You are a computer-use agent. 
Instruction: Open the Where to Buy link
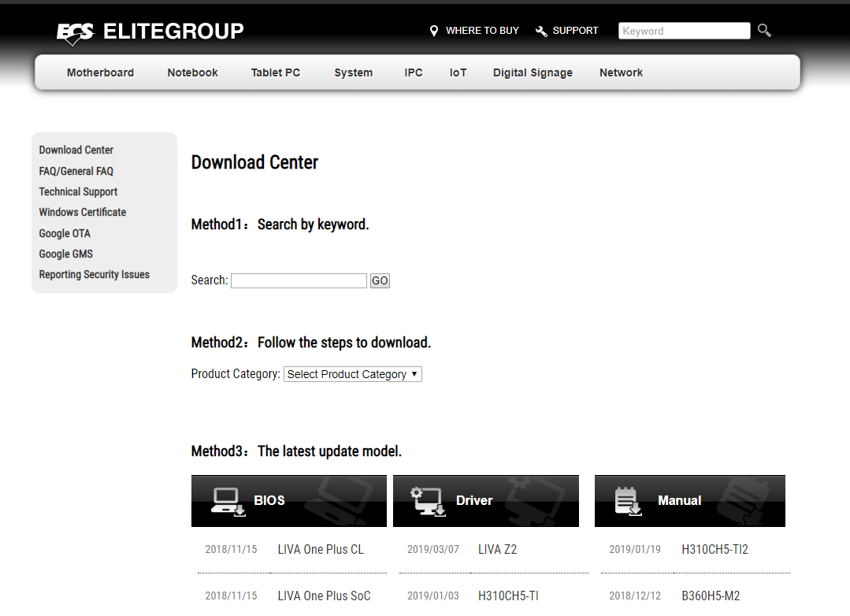click(482, 31)
